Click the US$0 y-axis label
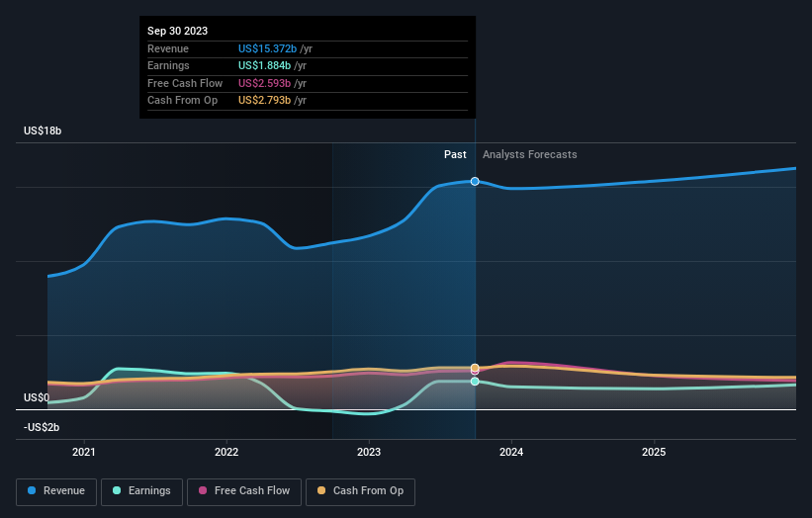The height and width of the screenshot is (518, 812). [37, 398]
